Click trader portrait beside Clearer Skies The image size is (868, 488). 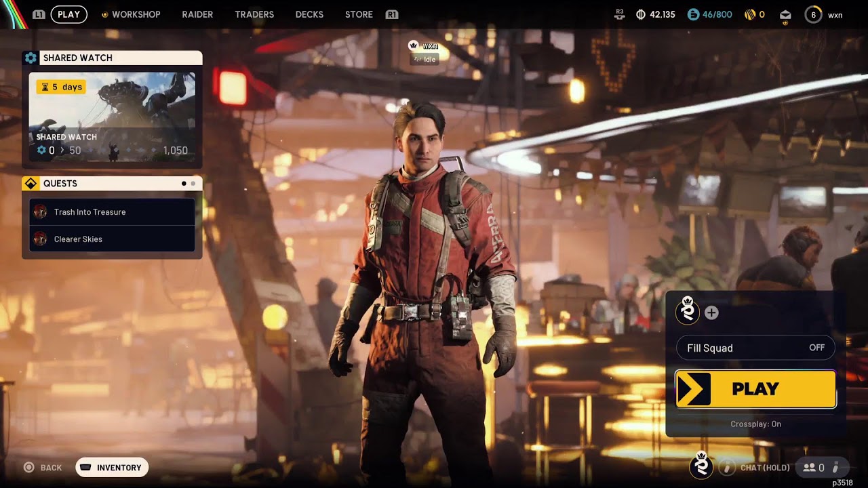pyautogui.click(x=40, y=239)
